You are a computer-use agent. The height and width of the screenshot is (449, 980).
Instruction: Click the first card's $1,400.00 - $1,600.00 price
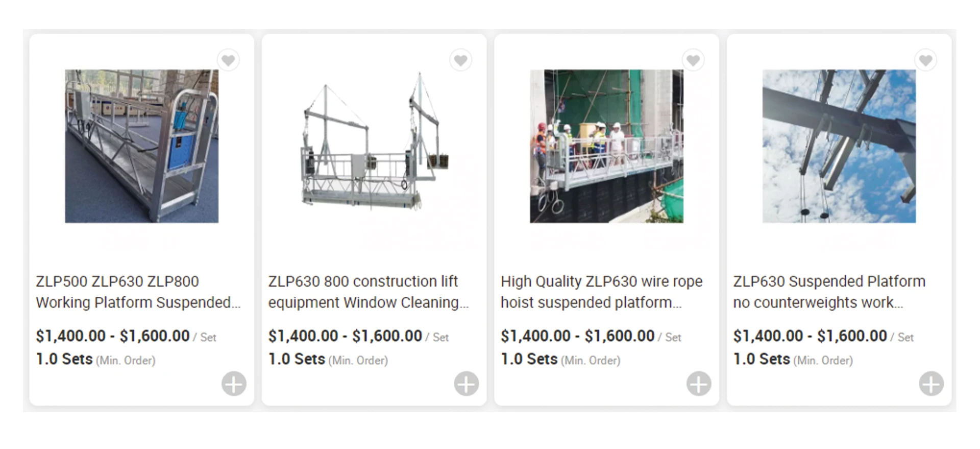(x=112, y=336)
